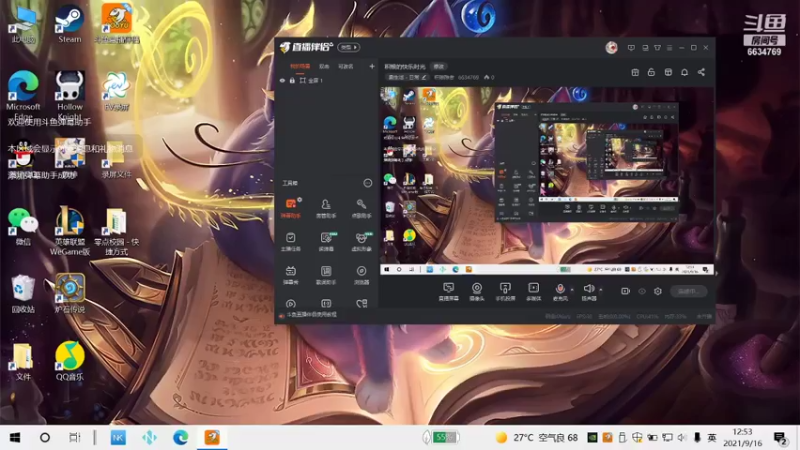Open the 主播任务 checklist tool
The width and height of the screenshot is (800, 450).
coord(291,241)
